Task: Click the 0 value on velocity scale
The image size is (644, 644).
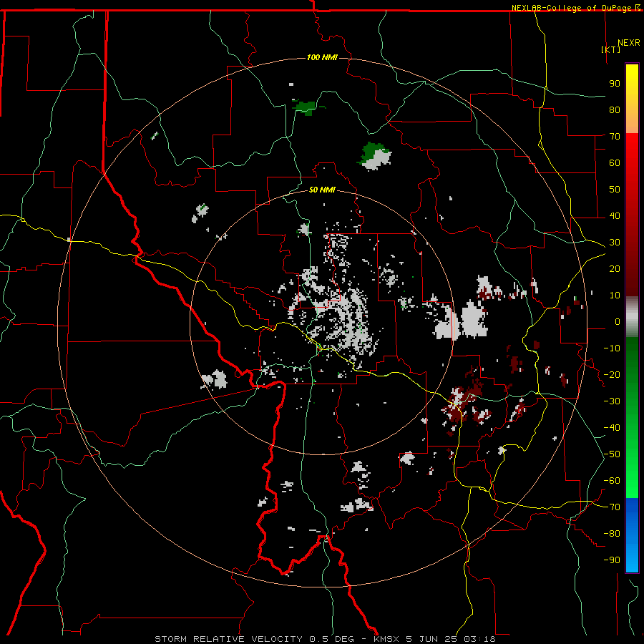Action: (618, 321)
